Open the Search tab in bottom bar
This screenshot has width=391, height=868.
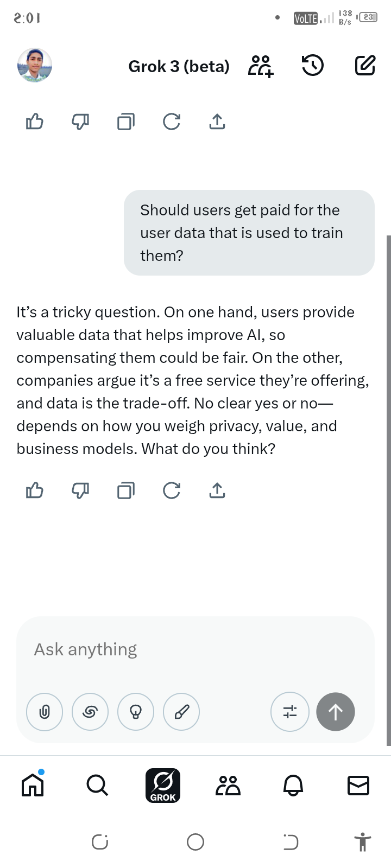point(97,784)
